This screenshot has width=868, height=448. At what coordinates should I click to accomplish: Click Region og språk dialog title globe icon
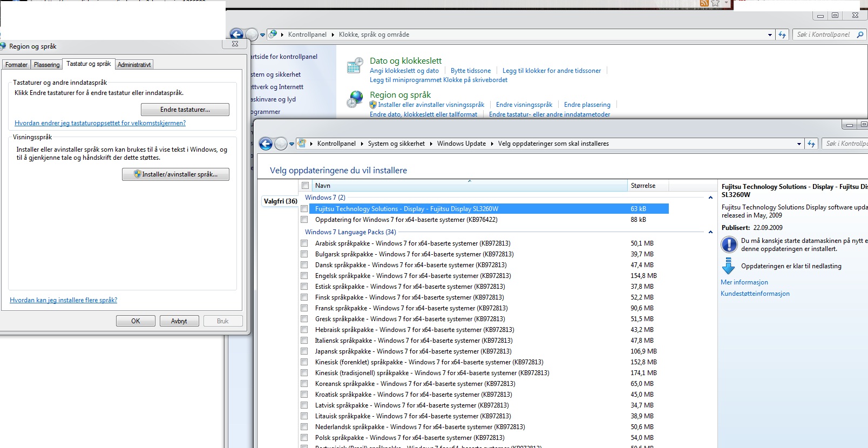[3, 46]
